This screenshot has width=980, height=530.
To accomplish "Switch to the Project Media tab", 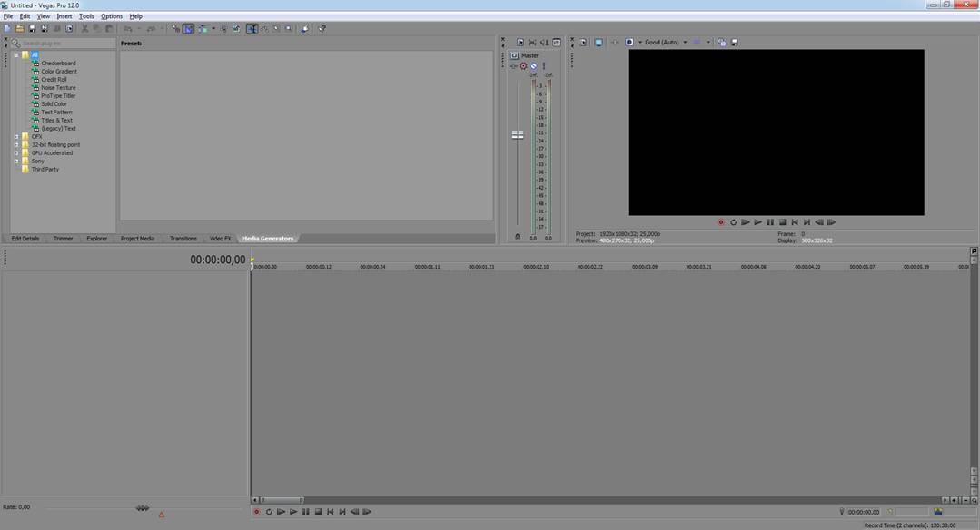I will [x=137, y=239].
